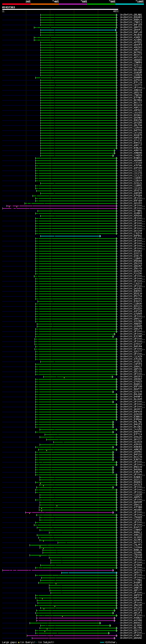The height and width of the screenshot is (644, 146).
Task: Select hit label UniRef100_Q8LNW1
Action: [131, 15]
